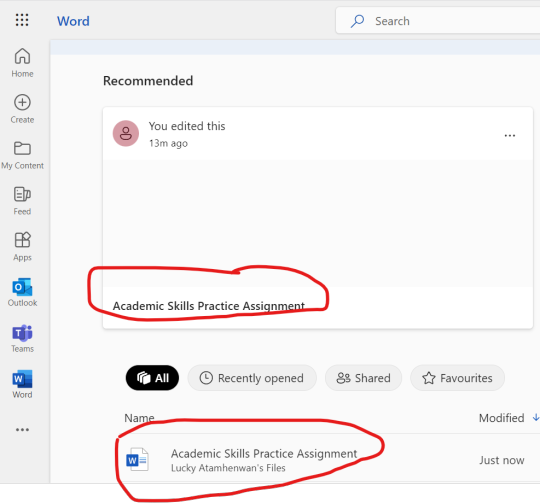This screenshot has width=540, height=503.
Task: Open the recommended document preview thumbnail
Action: point(318,223)
